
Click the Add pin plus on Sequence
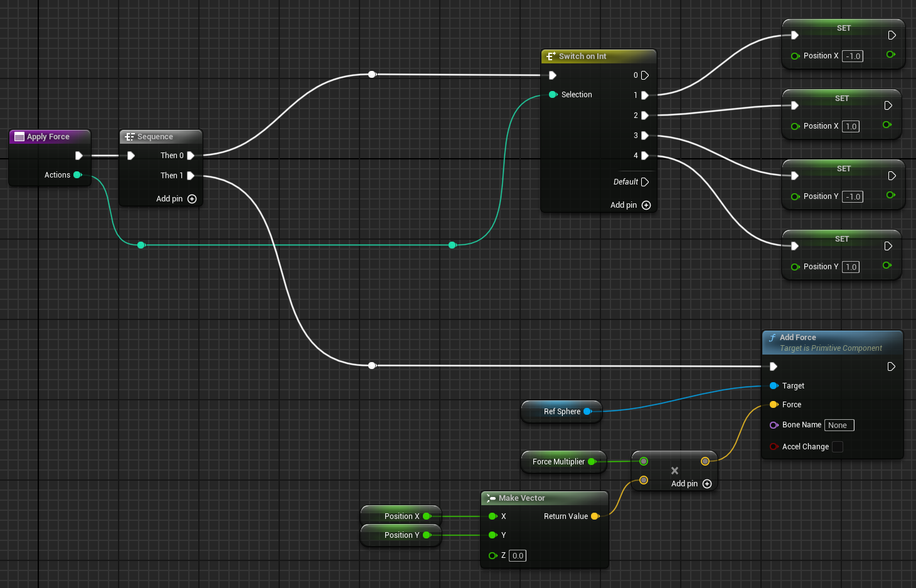pos(192,199)
